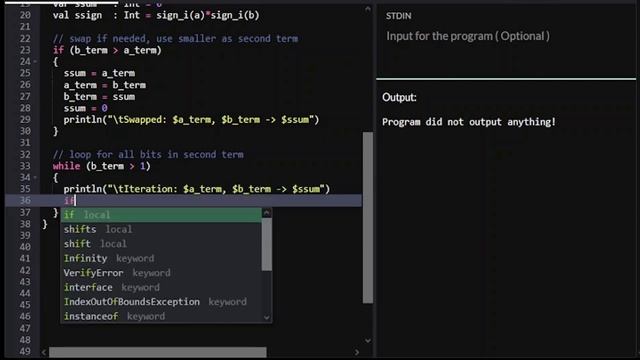This screenshot has width=640, height=360.
Task: Select the 'if' autocomplete suggestion
Action: (x=161, y=215)
